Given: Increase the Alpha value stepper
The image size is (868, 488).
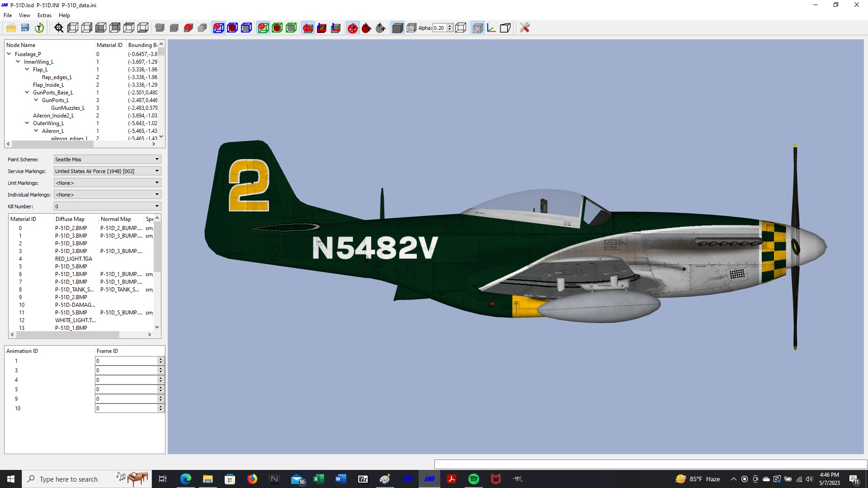Looking at the screenshot, I should tap(450, 26).
